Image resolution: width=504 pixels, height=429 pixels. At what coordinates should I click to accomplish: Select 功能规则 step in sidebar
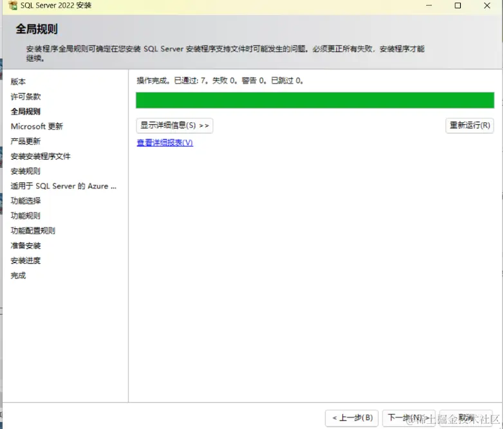tap(25, 215)
